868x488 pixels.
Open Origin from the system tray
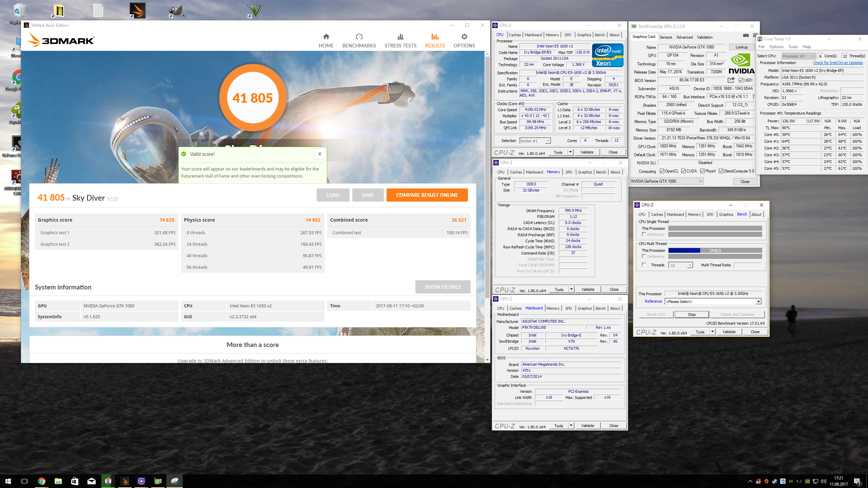(766, 481)
